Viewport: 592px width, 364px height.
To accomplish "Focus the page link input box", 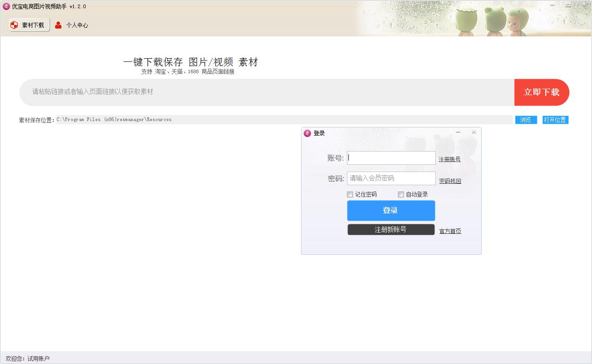I will [x=266, y=92].
